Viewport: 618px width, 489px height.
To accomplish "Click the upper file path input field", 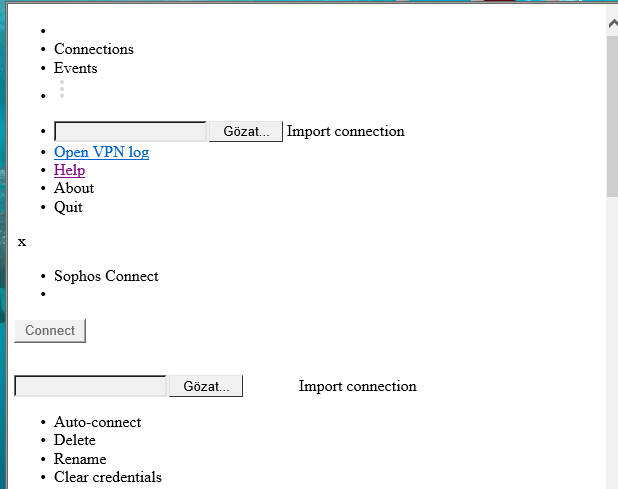I will (130, 131).
